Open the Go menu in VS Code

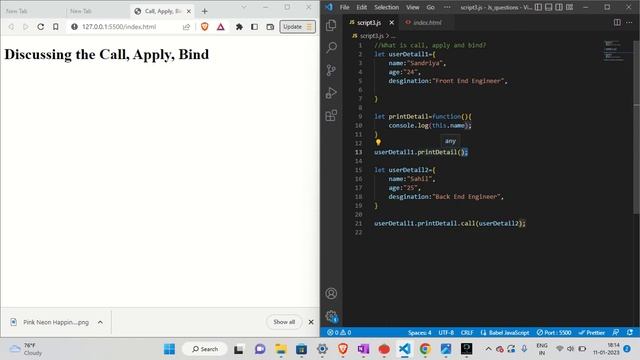click(x=430, y=7)
